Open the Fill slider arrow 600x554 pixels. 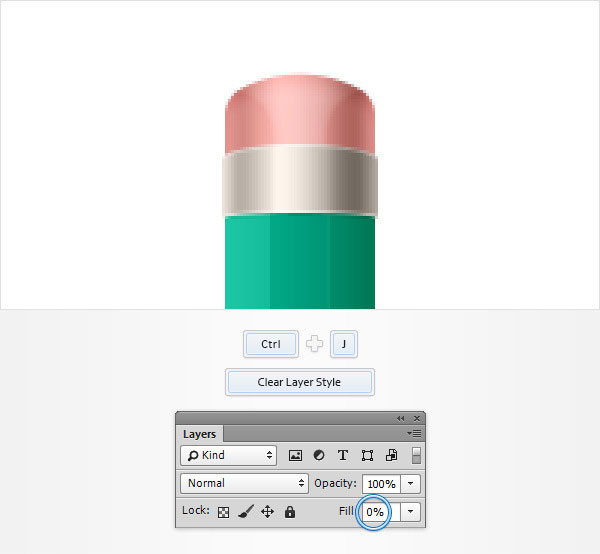[411, 512]
